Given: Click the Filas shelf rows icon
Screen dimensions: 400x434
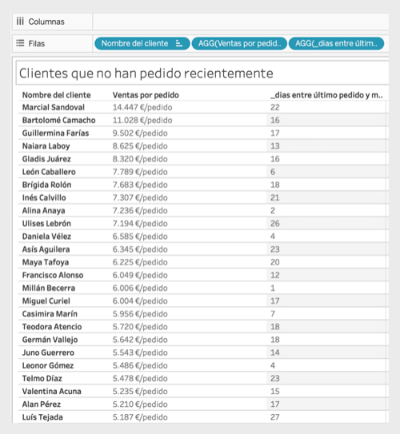Looking at the screenshot, I should coord(20,43).
